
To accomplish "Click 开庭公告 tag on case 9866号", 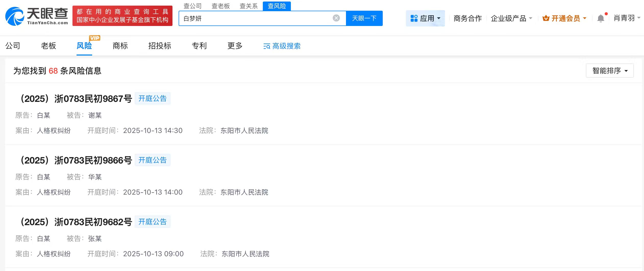I will (x=152, y=160).
